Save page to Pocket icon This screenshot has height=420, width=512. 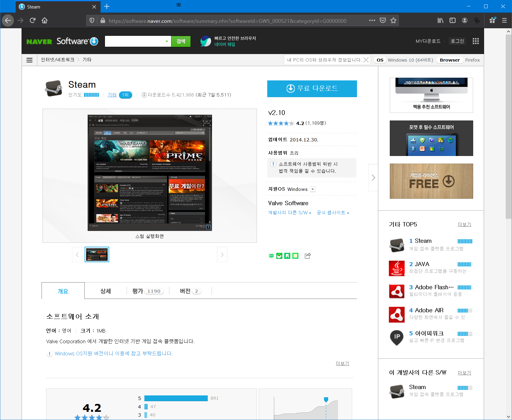(x=383, y=20)
